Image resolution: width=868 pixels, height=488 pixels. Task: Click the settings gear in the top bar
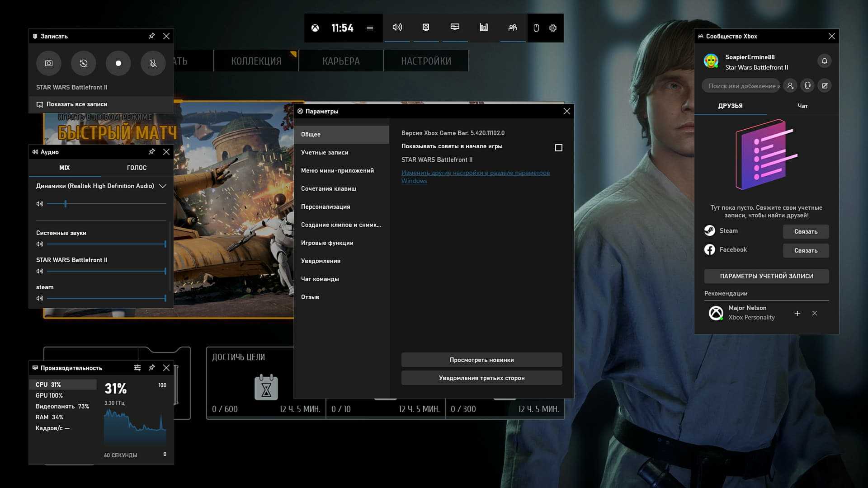point(553,28)
